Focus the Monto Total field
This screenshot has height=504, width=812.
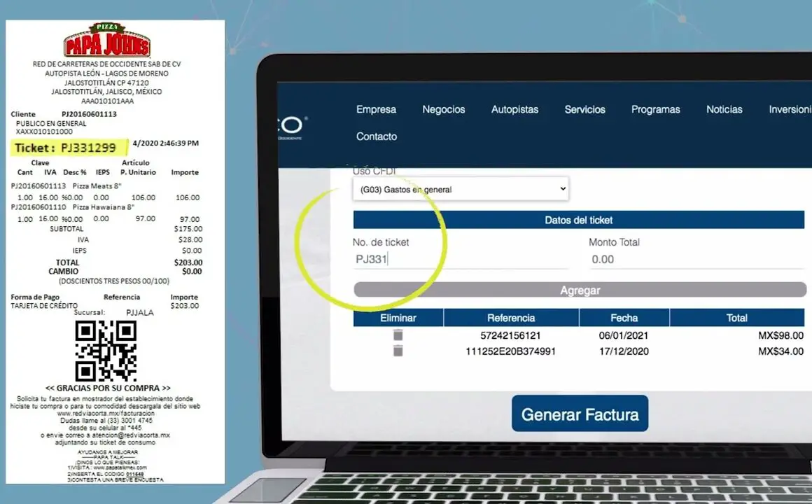[696, 260]
